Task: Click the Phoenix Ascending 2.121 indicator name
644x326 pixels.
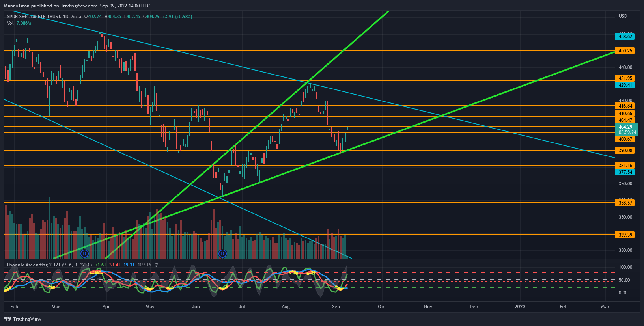Action: [34, 265]
